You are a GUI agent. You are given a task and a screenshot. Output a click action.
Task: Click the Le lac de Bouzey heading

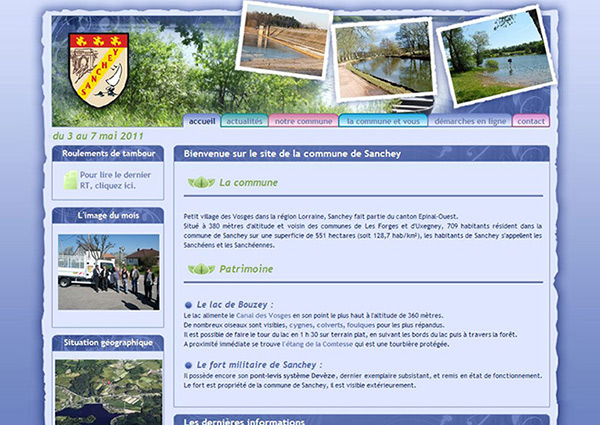(235, 305)
